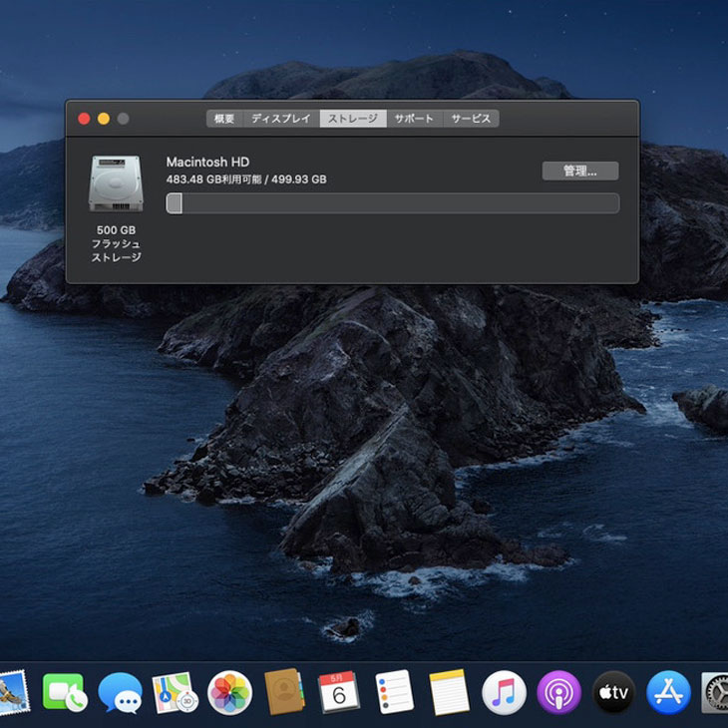Click the Macintosh HD volume name

(x=207, y=162)
